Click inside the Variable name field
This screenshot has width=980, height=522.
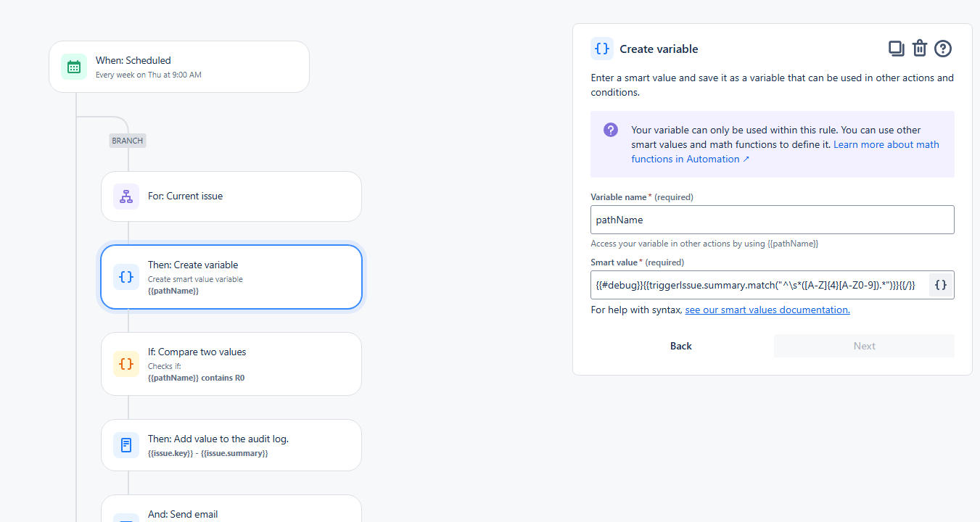click(772, 220)
